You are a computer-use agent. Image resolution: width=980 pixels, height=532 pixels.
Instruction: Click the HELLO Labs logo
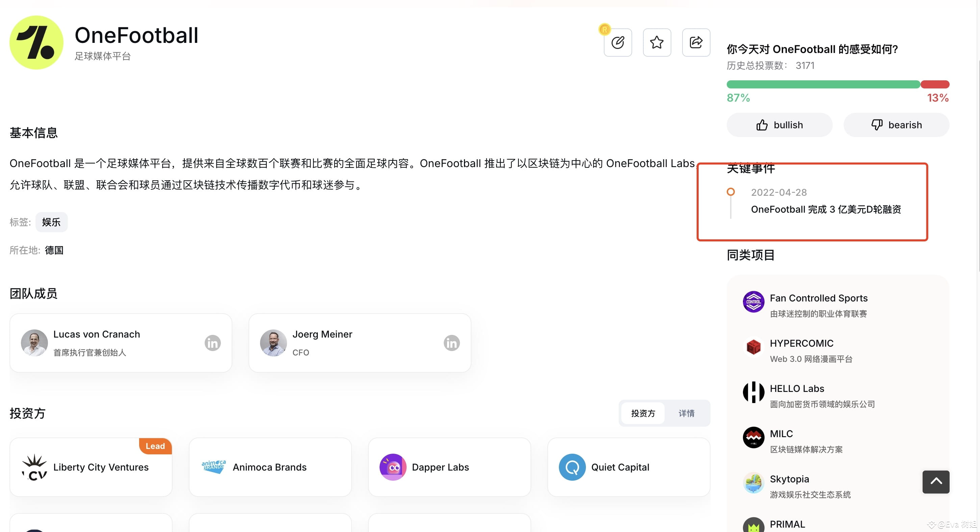tap(754, 392)
